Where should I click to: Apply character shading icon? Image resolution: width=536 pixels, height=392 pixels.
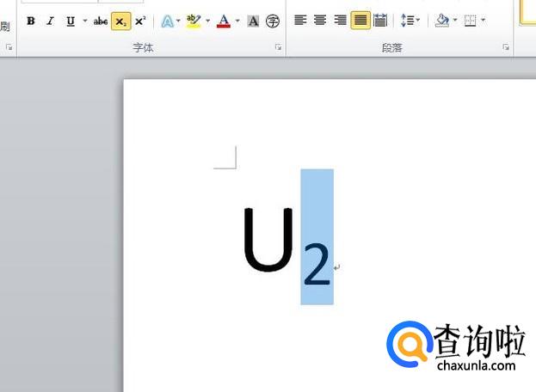tap(254, 21)
